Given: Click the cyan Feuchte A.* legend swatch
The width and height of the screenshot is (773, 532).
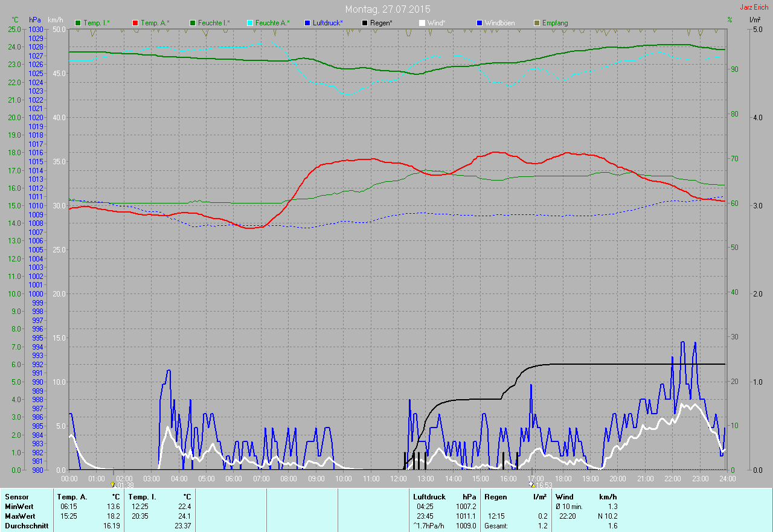Looking at the screenshot, I should pos(250,23).
